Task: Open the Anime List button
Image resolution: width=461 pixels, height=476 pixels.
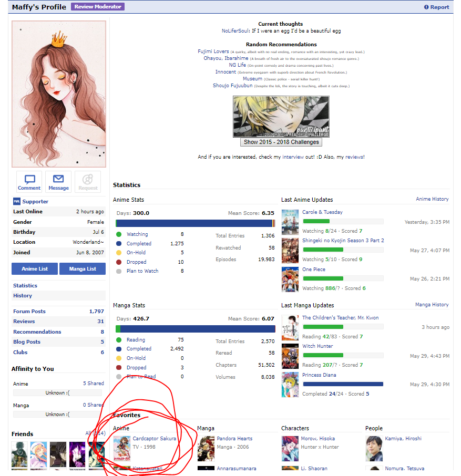Action: pyautogui.click(x=35, y=268)
